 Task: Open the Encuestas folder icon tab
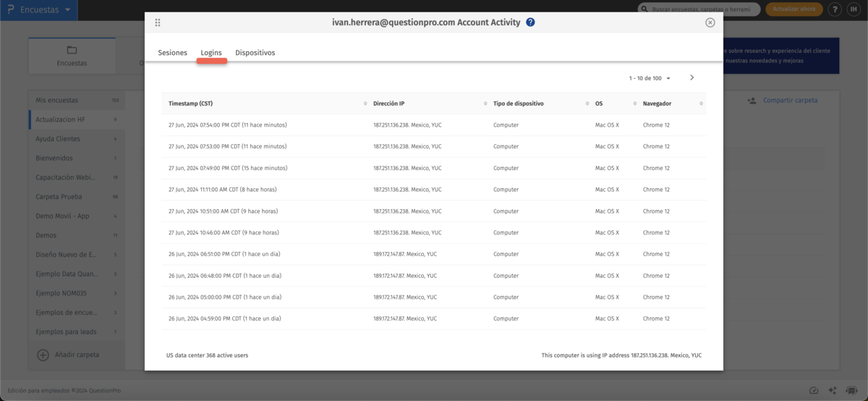click(72, 56)
